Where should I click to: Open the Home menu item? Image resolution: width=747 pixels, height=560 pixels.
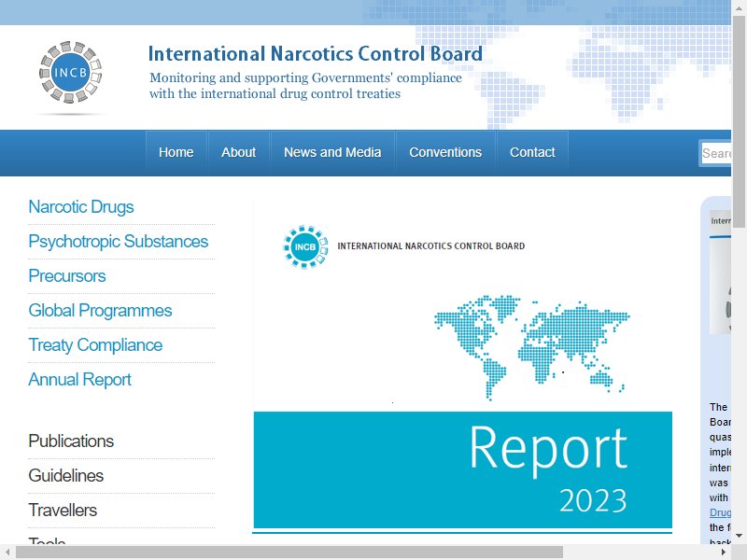(x=176, y=152)
